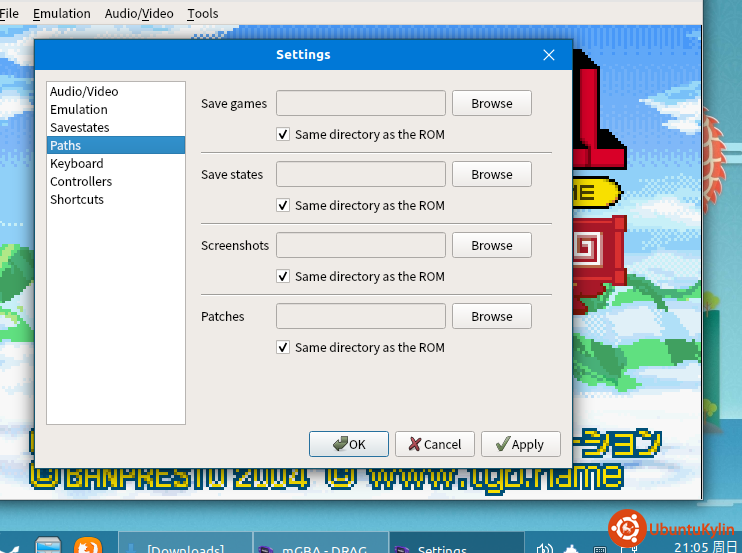Open volume control in system tray
The image size is (742, 553).
point(545,549)
